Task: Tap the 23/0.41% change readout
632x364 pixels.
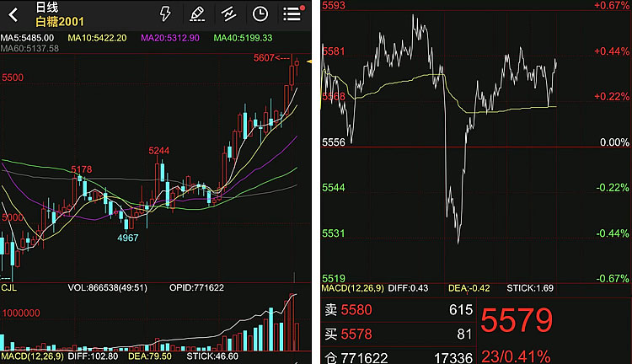Action: click(x=516, y=356)
